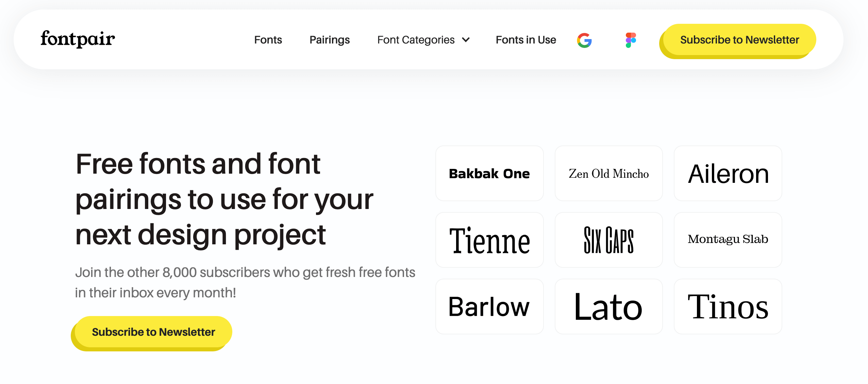Select the Bakbak One font card
Screen dimensions: 868x384
coord(489,173)
